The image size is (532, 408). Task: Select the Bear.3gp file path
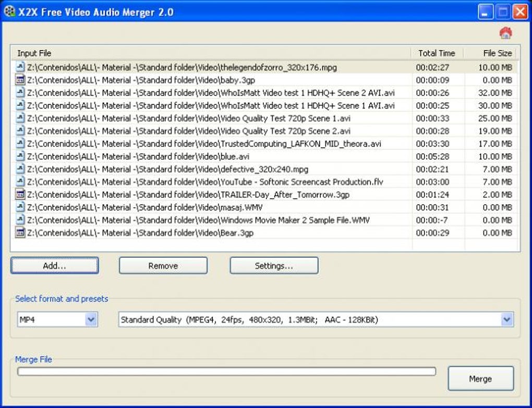(140, 233)
